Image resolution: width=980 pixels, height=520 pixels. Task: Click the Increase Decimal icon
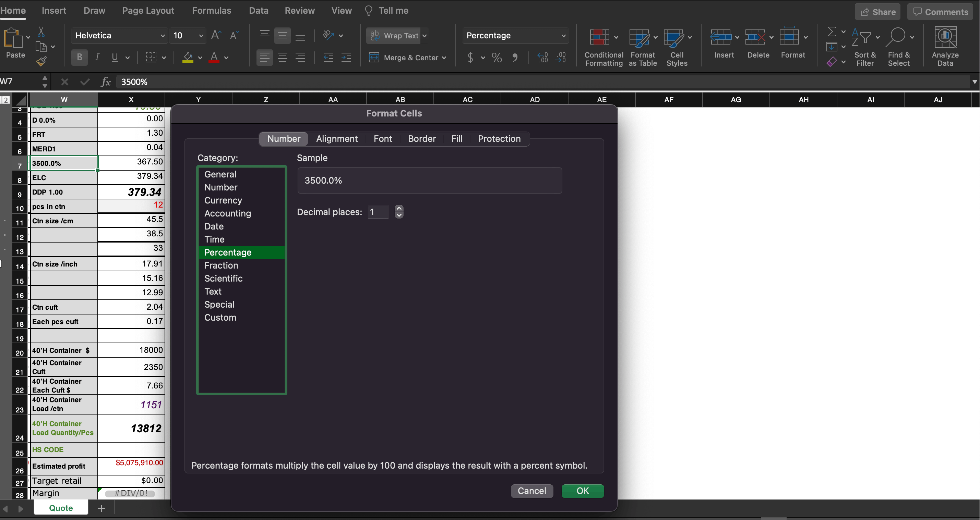[543, 58]
